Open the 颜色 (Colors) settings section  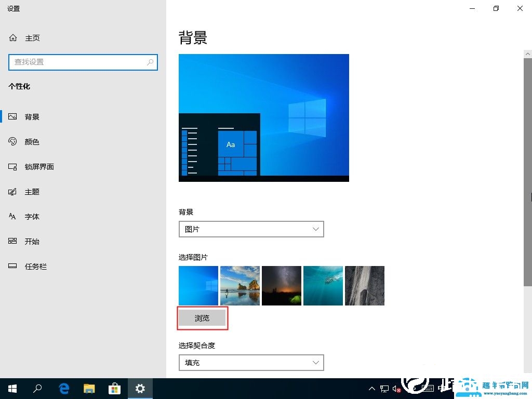(x=32, y=141)
